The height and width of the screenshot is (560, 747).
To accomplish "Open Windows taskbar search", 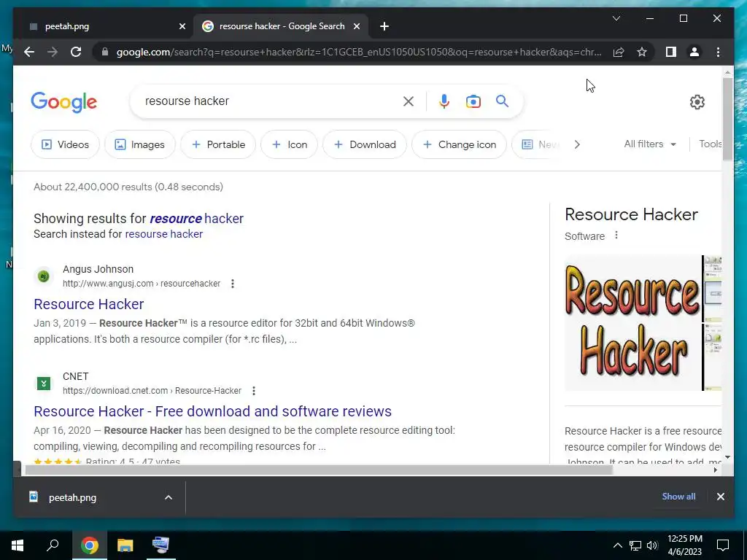I will coord(53,545).
